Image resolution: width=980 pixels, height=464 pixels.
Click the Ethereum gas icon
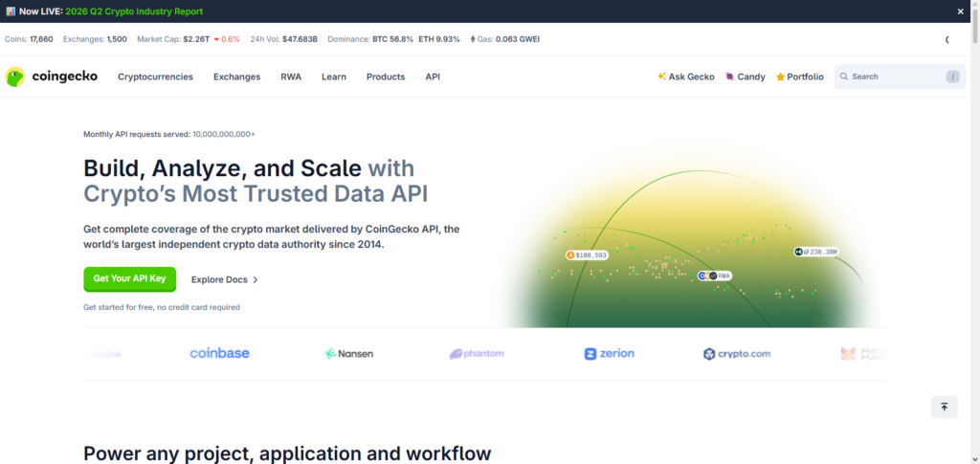(473, 39)
